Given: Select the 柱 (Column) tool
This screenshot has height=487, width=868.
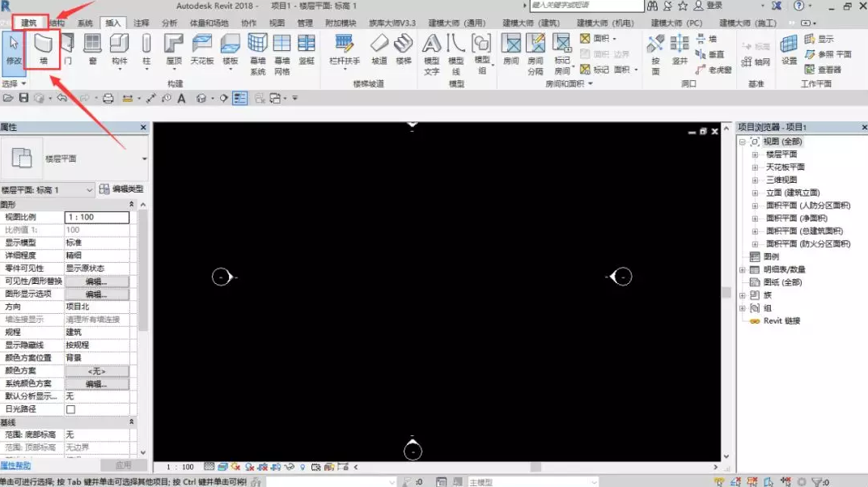Looking at the screenshot, I should [x=146, y=49].
